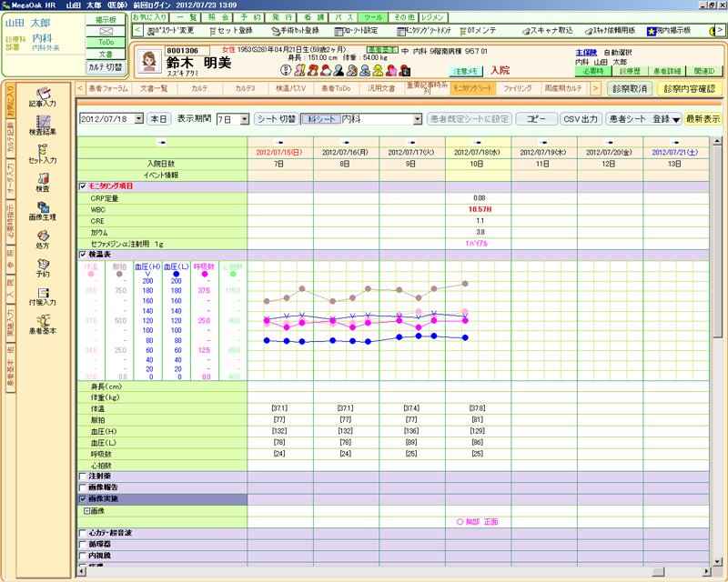Open the 付箋入力 sticky note icon

click(42, 296)
